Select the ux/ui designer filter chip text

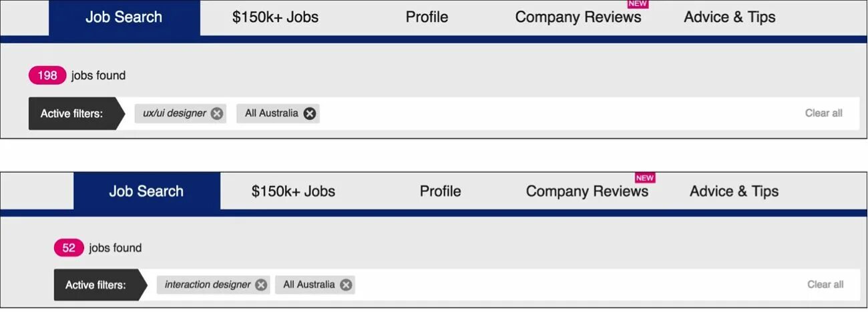(x=174, y=113)
